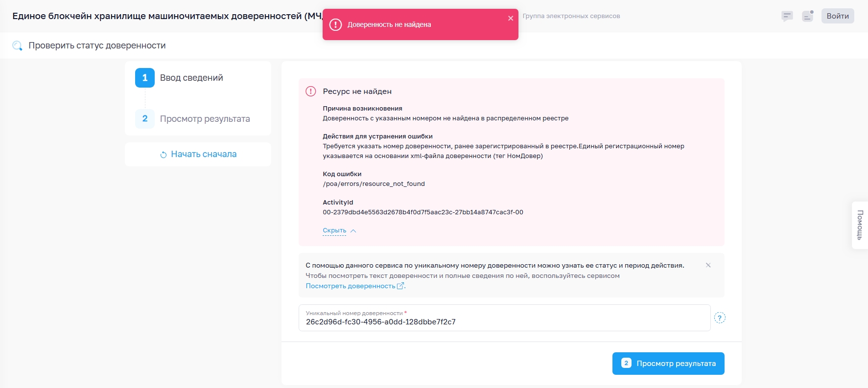Click "Начать сначала" restart button
Screen dimensions: 868x388
[198, 154]
